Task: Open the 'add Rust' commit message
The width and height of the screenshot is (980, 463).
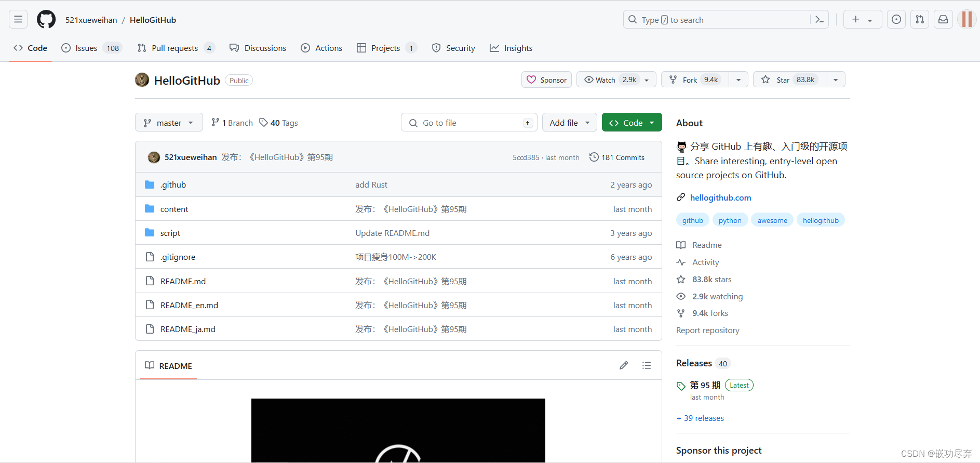Action: pyautogui.click(x=371, y=185)
